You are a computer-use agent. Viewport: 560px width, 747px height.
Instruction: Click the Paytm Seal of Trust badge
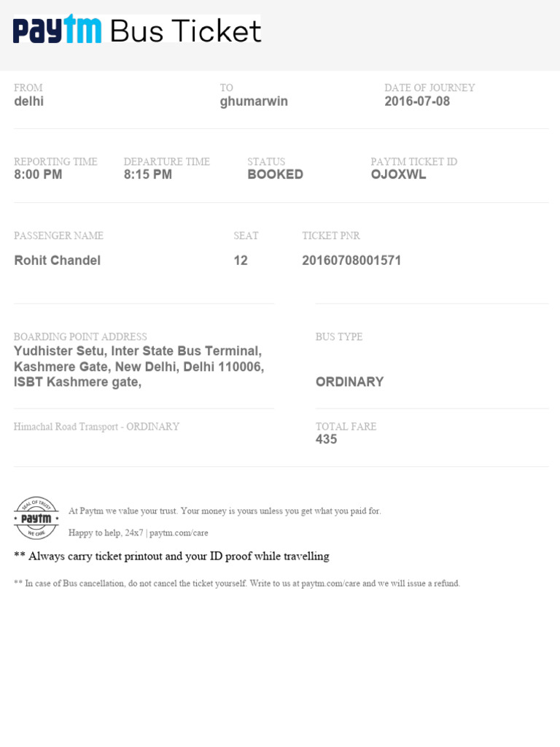tap(36, 519)
